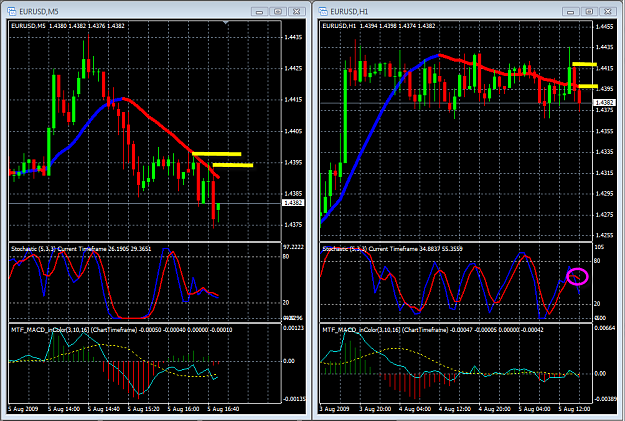Click the 20 level on H1 Stochastic scale
The image size is (625, 421).
597,304
